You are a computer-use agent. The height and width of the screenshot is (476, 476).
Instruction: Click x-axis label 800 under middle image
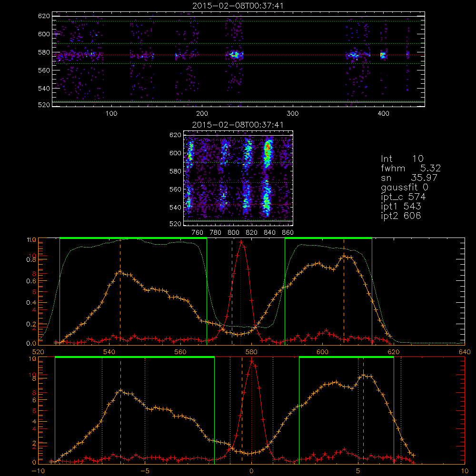(x=233, y=233)
